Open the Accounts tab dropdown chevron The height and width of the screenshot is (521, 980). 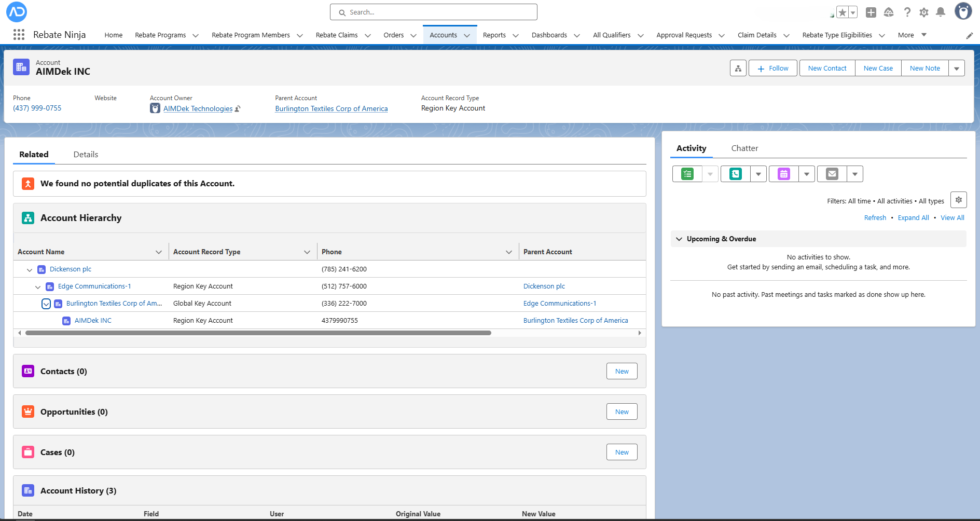point(467,35)
